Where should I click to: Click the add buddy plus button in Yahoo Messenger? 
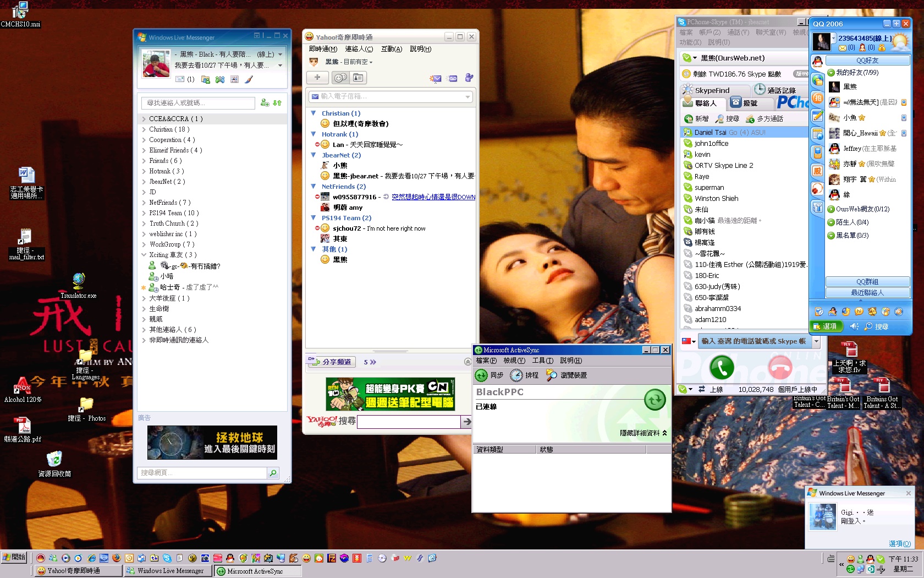point(317,78)
